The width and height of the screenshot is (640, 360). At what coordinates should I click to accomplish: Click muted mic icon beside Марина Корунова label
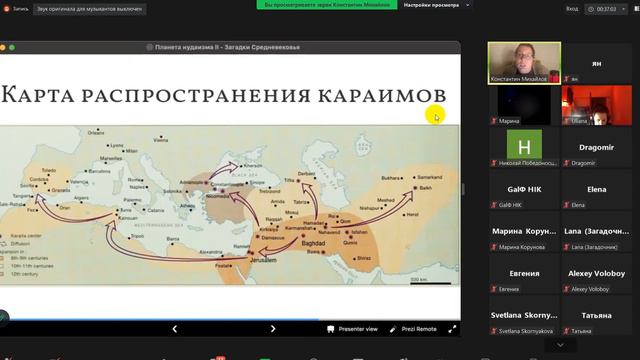pyautogui.click(x=494, y=247)
